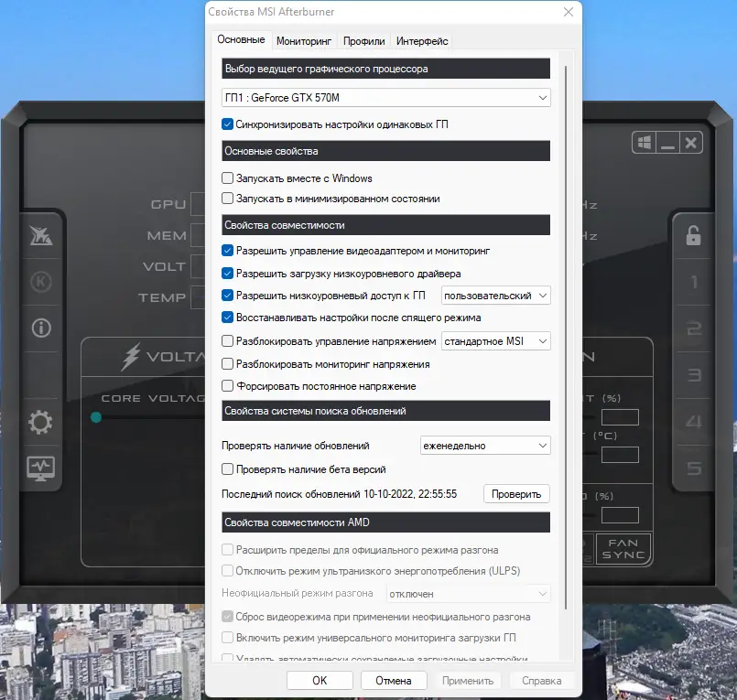Viewport: 737px width, 700px height.
Task: Click the settings dialog vertical scrollbar
Action: click(x=566, y=338)
